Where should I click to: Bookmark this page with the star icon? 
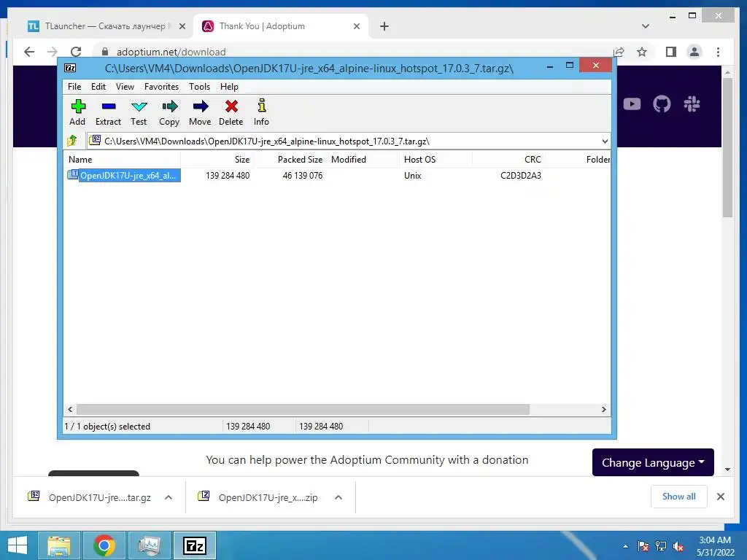click(642, 52)
